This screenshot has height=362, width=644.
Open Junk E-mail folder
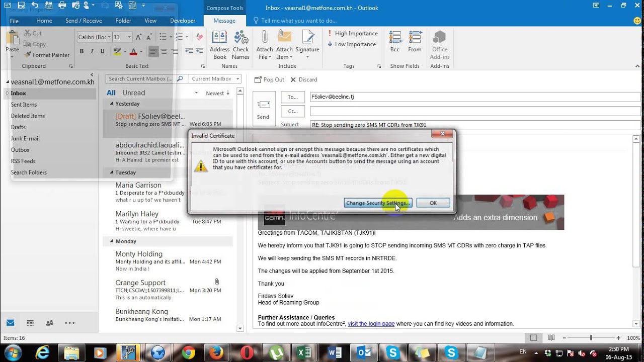25,138
